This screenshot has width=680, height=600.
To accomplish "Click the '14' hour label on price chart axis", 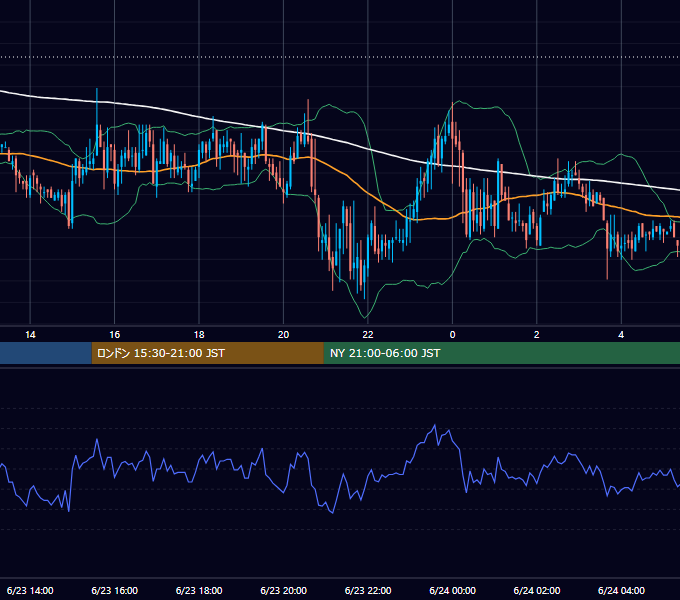I will click(30, 335).
